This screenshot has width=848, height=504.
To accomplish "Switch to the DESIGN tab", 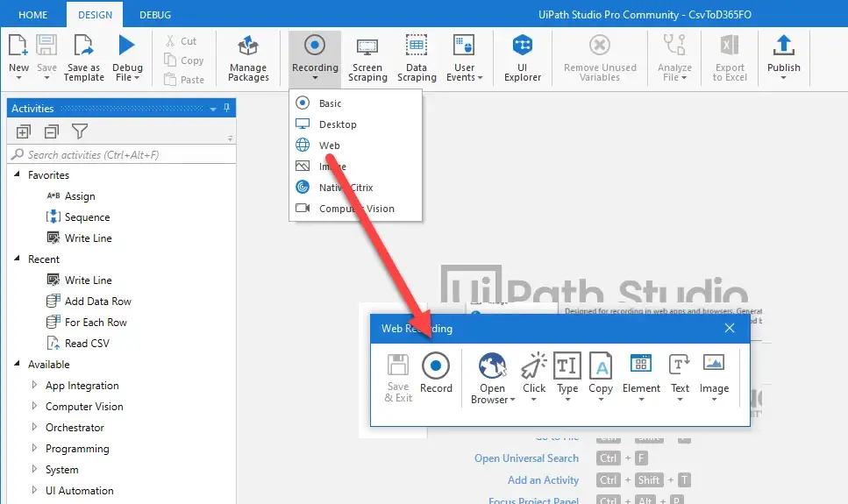I will click(x=96, y=15).
